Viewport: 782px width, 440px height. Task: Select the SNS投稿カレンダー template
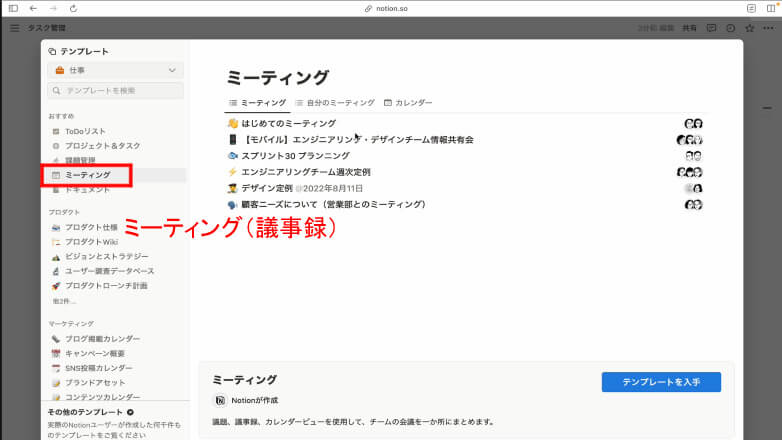99,368
